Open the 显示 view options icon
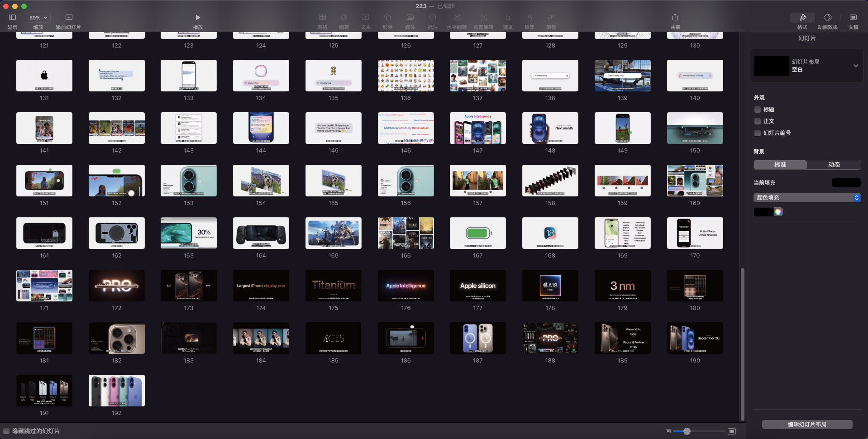 tap(12, 18)
